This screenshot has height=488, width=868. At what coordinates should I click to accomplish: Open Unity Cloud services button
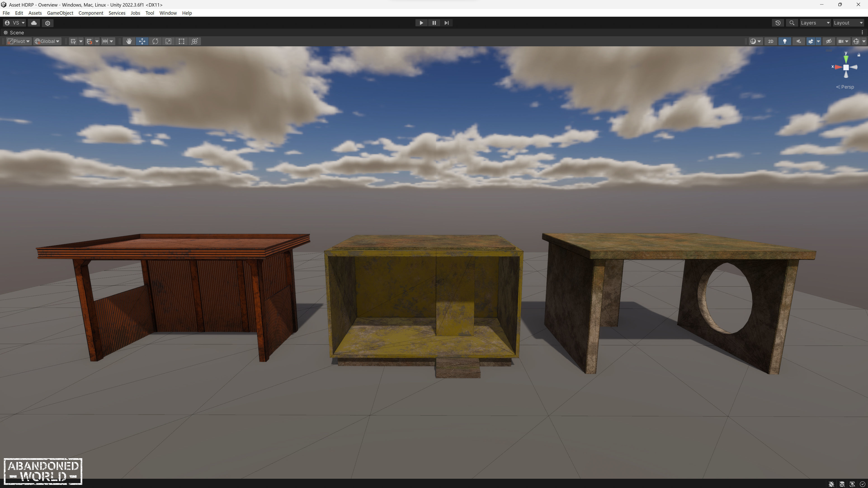pos(34,23)
